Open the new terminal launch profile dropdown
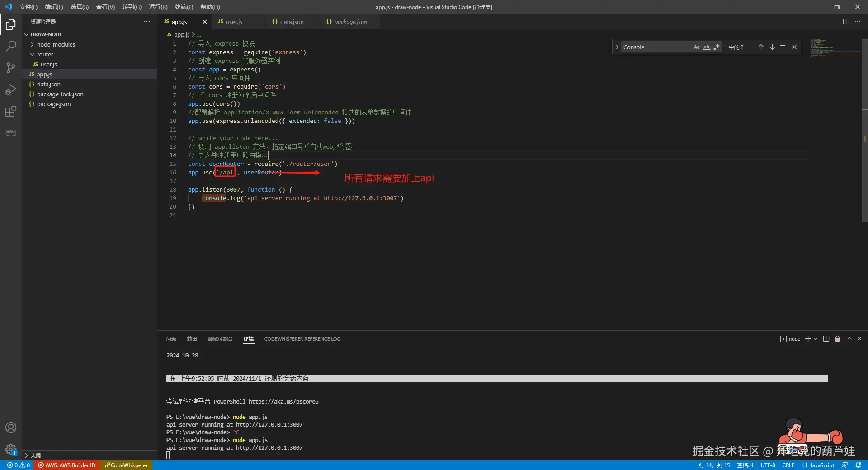Viewport: 868px width, 470px height. (816, 339)
